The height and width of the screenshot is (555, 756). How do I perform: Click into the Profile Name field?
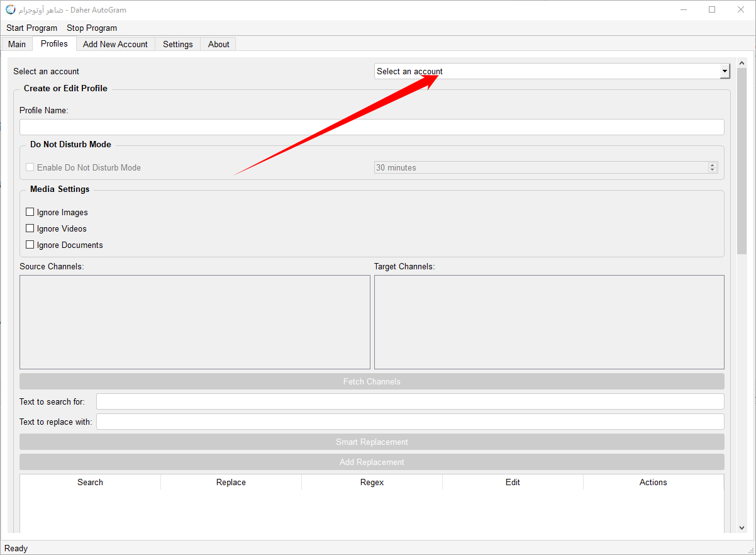point(371,127)
